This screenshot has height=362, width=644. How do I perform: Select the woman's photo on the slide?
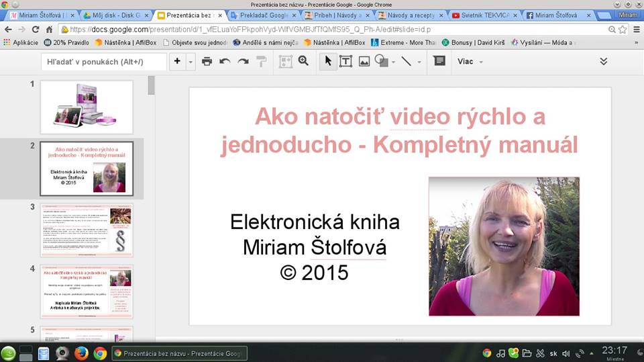[504, 246]
